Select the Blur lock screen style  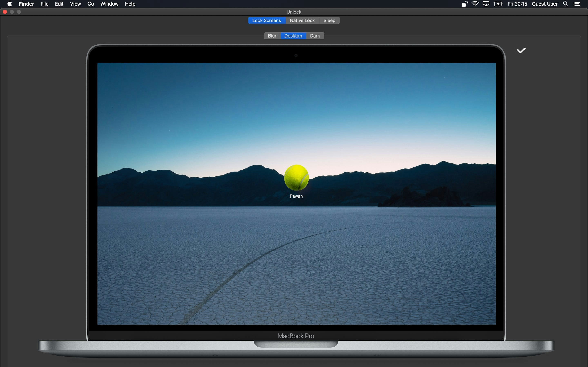272,36
